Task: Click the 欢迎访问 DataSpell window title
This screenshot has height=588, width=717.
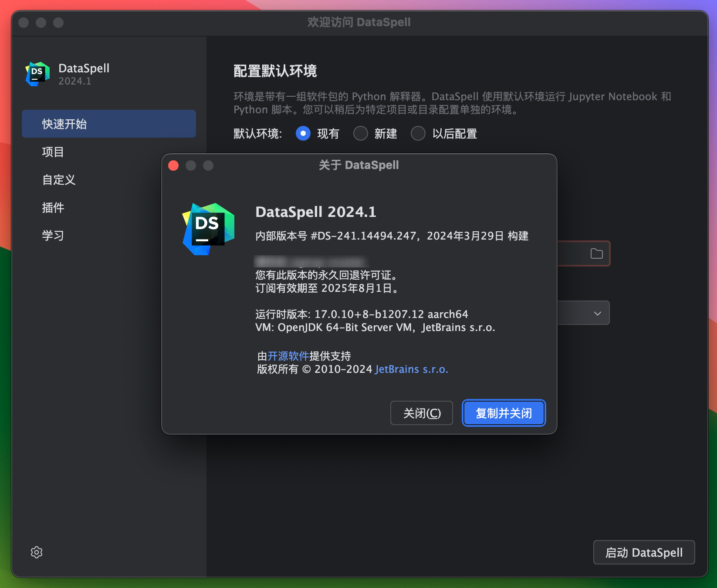Action: pos(359,22)
